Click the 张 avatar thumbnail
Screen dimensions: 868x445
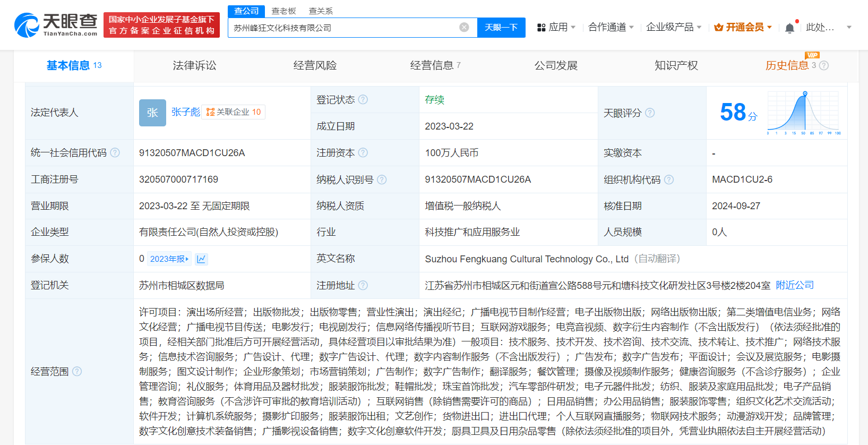click(152, 113)
